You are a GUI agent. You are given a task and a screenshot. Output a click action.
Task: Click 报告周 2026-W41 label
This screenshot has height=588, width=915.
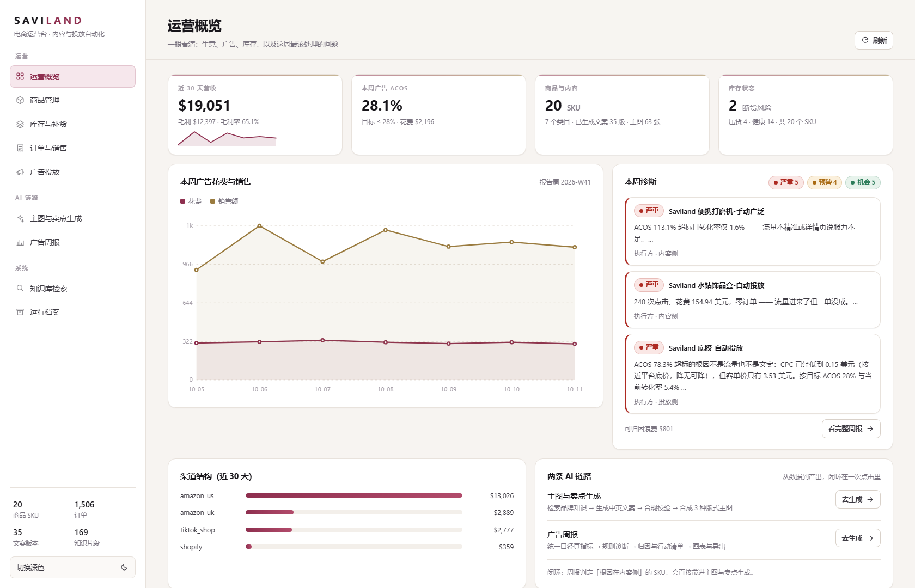[565, 182]
